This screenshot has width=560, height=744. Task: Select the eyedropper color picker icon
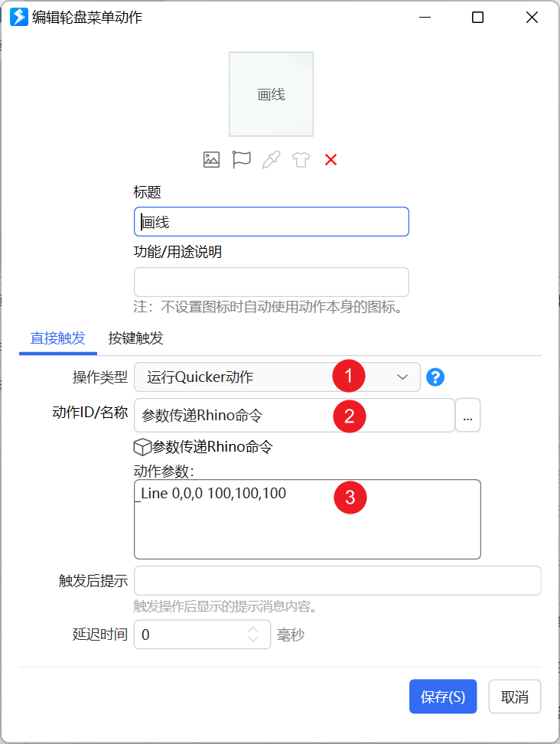pos(272,160)
